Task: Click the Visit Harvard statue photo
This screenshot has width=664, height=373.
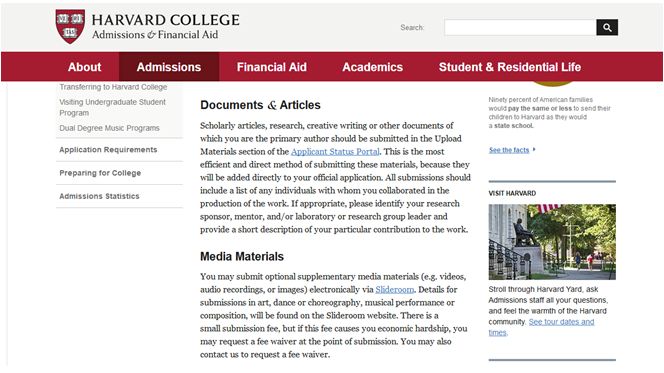Action: (552, 242)
